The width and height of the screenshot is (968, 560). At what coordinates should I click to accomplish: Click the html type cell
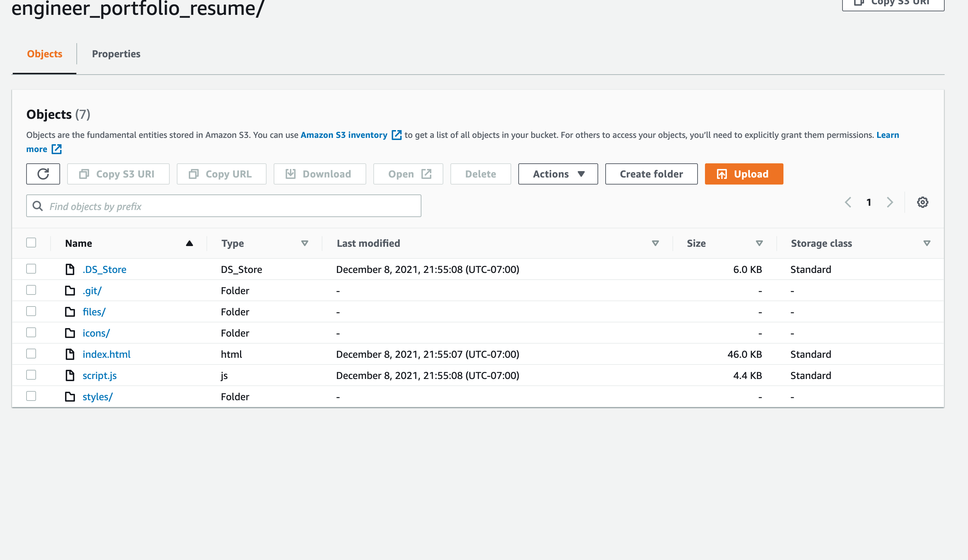click(x=231, y=354)
